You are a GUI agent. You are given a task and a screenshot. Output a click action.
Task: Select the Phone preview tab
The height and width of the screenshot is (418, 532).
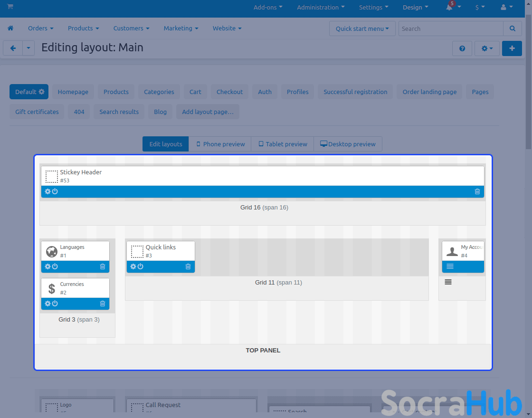coord(220,144)
